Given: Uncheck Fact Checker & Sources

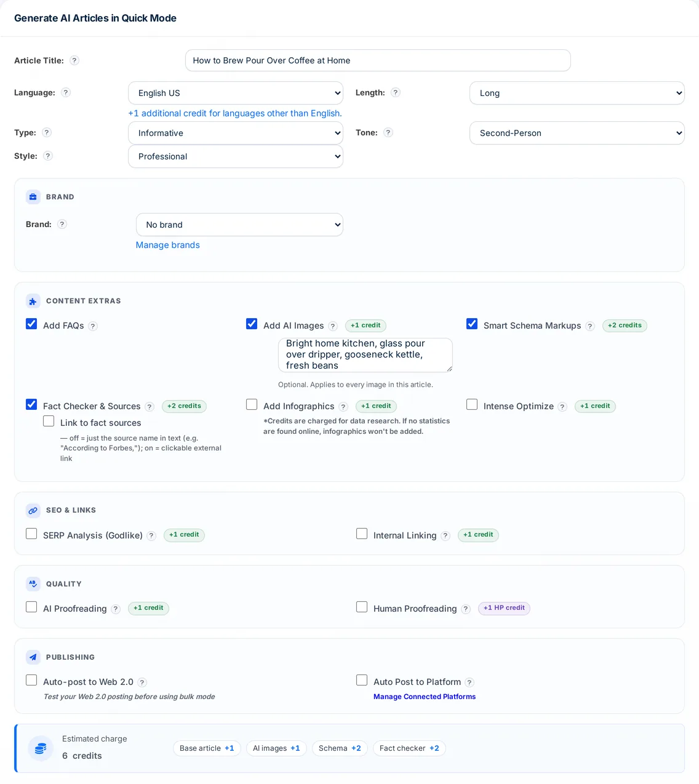Looking at the screenshot, I should (31, 404).
